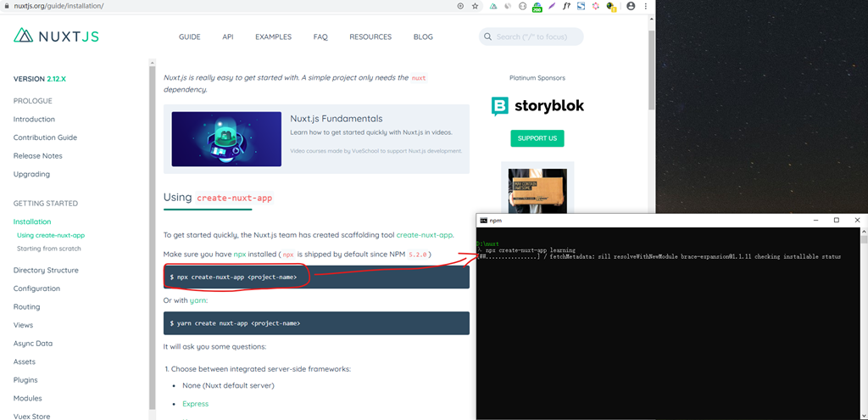Open Configuration in the sidebar
Image resolution: width=868 pixels, height=420 pixels.
(36, 288)
